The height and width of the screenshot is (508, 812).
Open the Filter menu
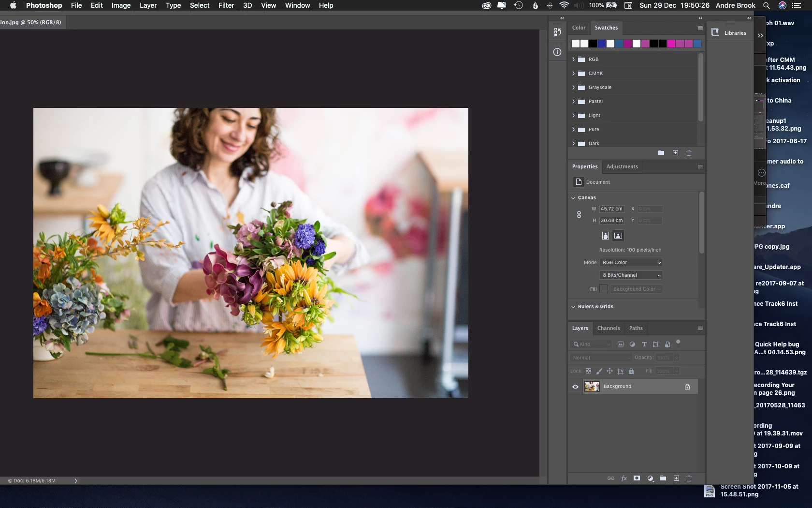(x=226, y=5)
